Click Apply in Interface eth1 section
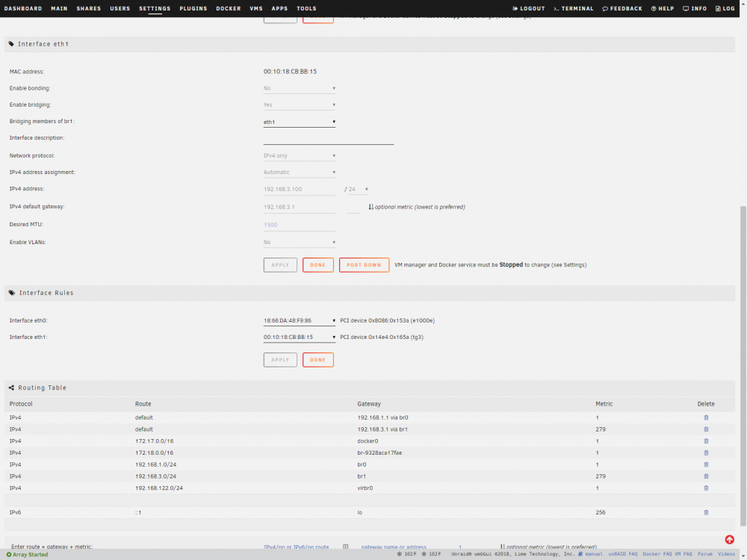Screen dimensions: 747x560 280,265
